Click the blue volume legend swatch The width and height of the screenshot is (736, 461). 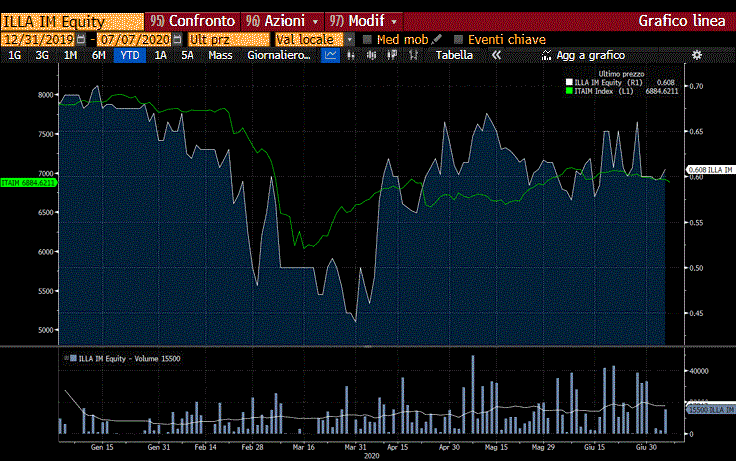pos(73,358)
